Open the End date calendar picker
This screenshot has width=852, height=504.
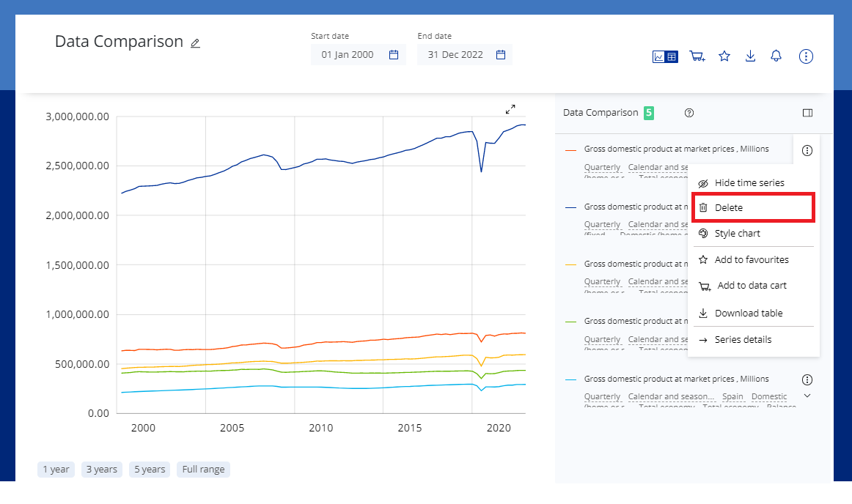pos(501,55)
